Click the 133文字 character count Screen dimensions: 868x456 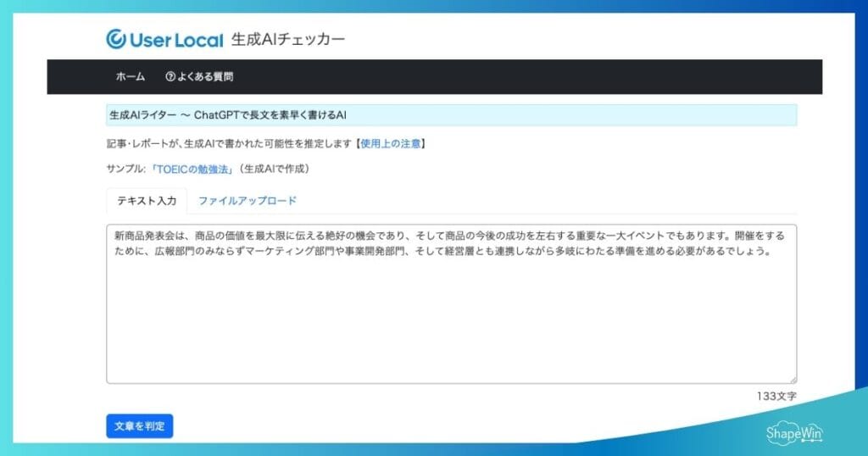click(x=776, y=396)
